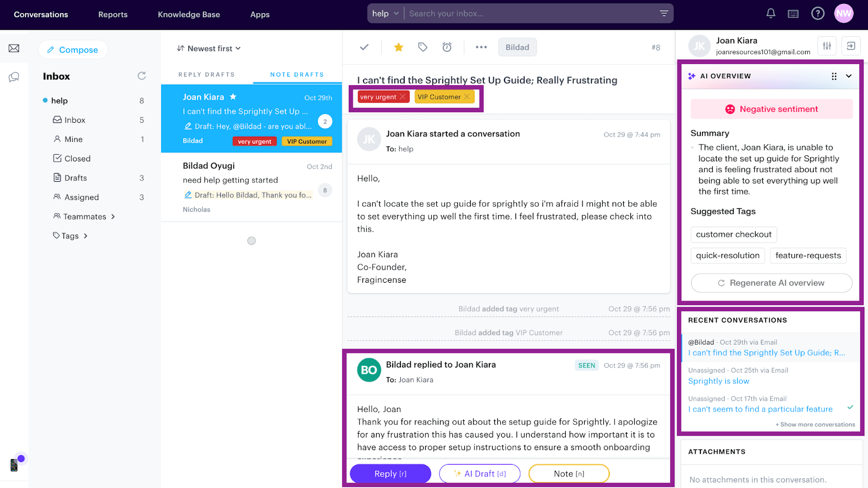Click the Negative sentiment banner

[x=771, y=109]
